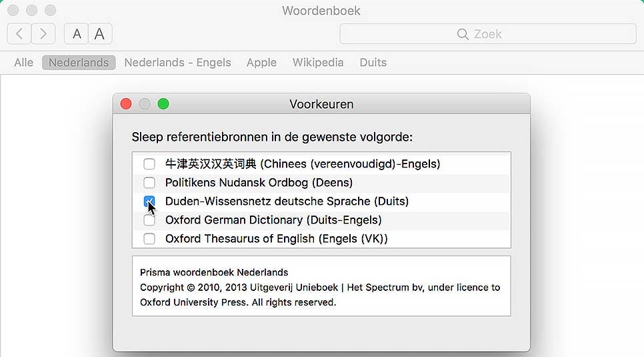The image size is (644, 357).
Task: Enable the Chinees (vereenvoudigd)-Engels dictionary checkbox
Action: pos(149,164)
